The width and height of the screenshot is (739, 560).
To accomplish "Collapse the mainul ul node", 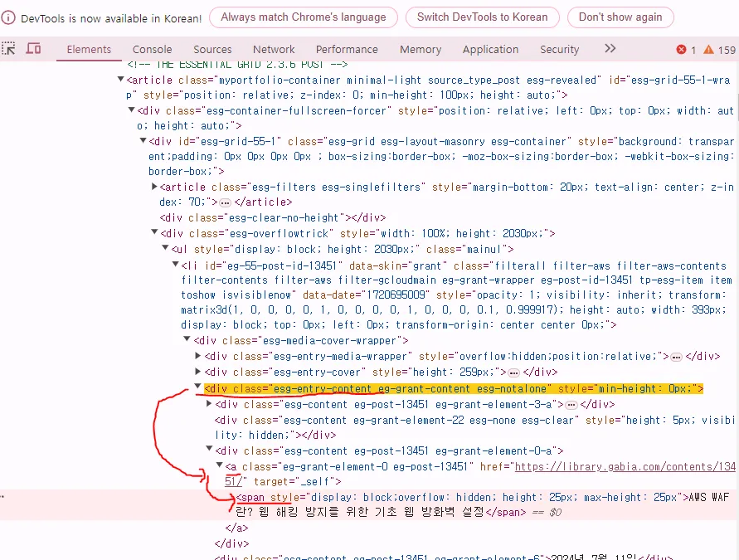I will (x=165, y=247).
